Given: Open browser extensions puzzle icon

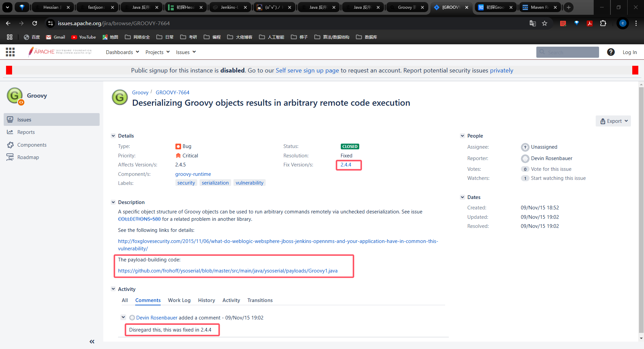Looking at the screenshot, I should (x=603, y=23).
